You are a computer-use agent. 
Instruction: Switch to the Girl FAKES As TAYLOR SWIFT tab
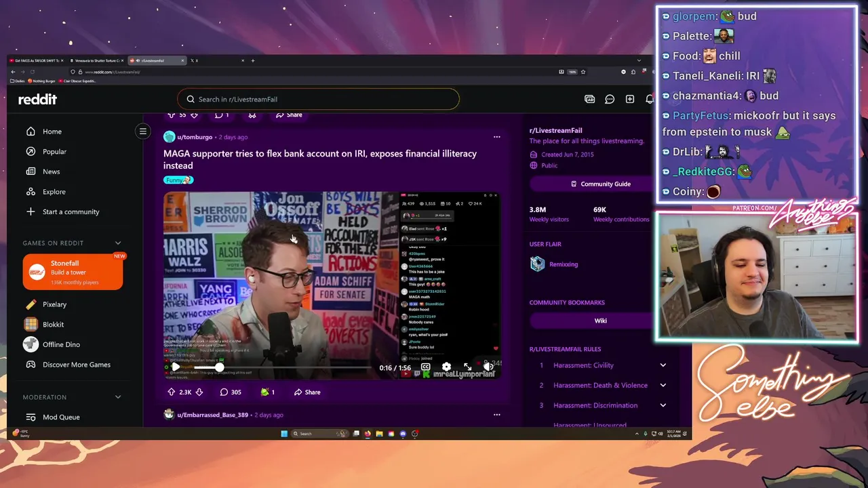[x=35, y=60]
